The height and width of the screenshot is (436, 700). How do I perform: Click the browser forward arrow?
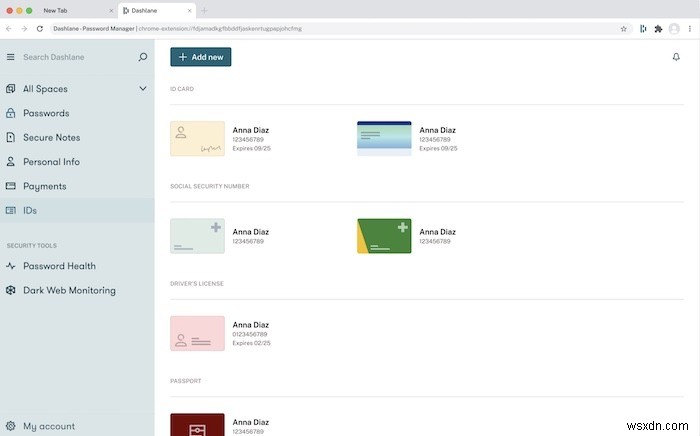click(24, 29)
